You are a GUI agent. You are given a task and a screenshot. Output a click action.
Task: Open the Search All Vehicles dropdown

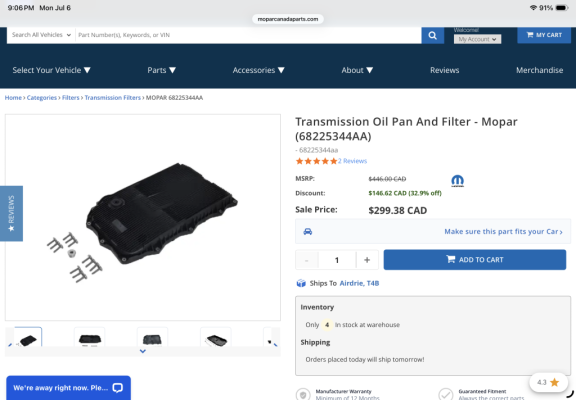(x=41, y=35)
